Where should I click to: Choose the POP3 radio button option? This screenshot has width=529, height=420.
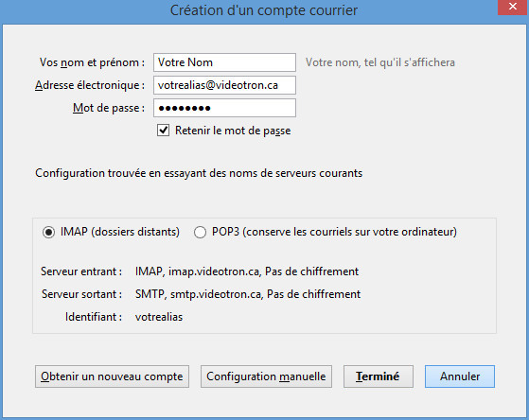200,232
